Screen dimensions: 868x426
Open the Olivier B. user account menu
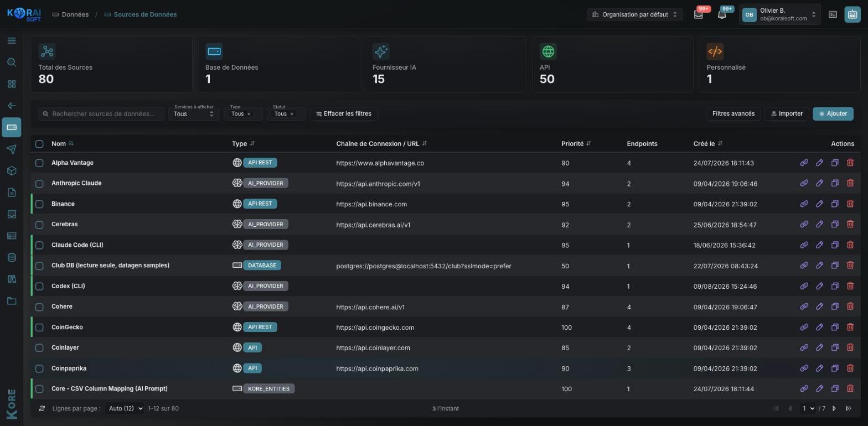[781, 14]
